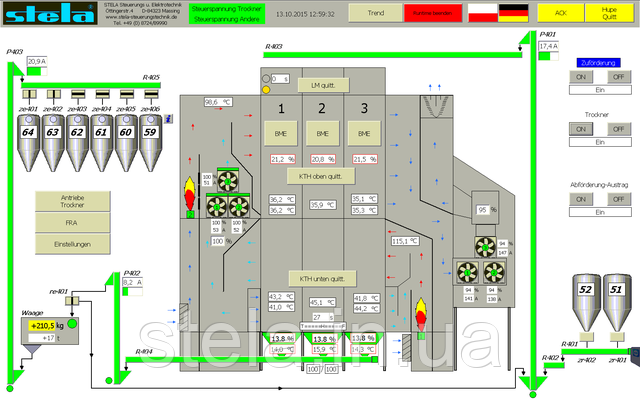Viewport: 640px width, 400px height.
Task: Open the Trend view
Action: coord(373,12)
